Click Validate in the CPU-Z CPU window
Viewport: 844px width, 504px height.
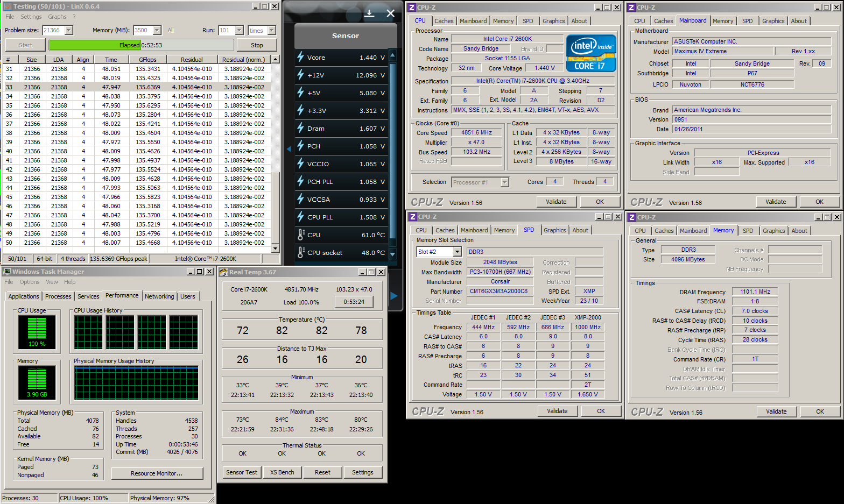pos(556,202)
